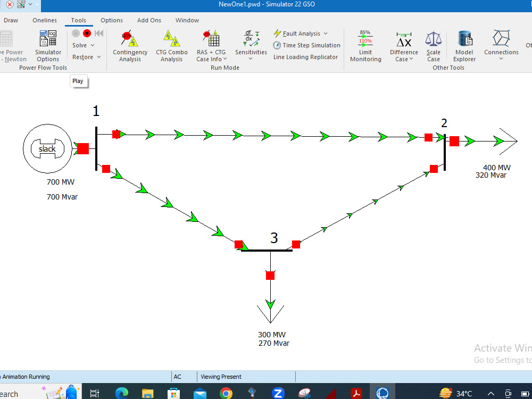
Task: Toggle the breaker next to the slack generator
Action: point(82,149)
